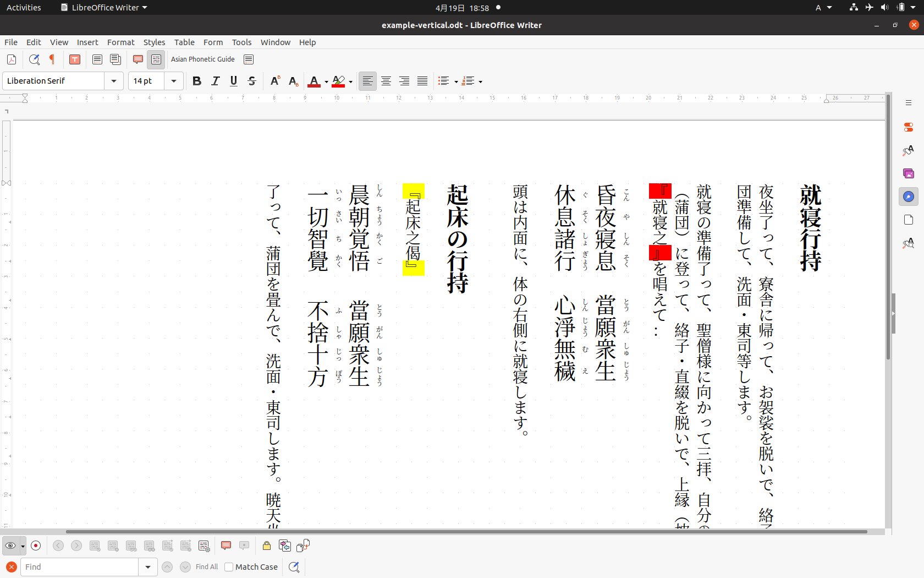Open the Window menu
The height and width of the screenshot is (578, 924).
pos(275,42)
